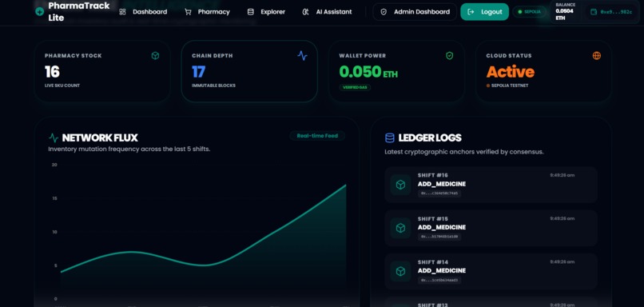Click the Dashboard grid icon in the navbar

click(x=122, y=12)
